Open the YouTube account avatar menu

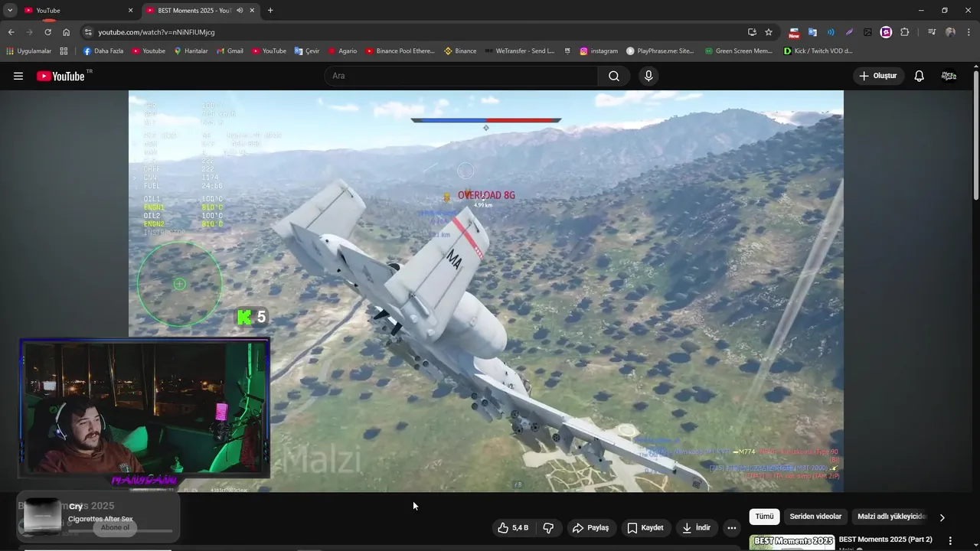pos(949,76)
